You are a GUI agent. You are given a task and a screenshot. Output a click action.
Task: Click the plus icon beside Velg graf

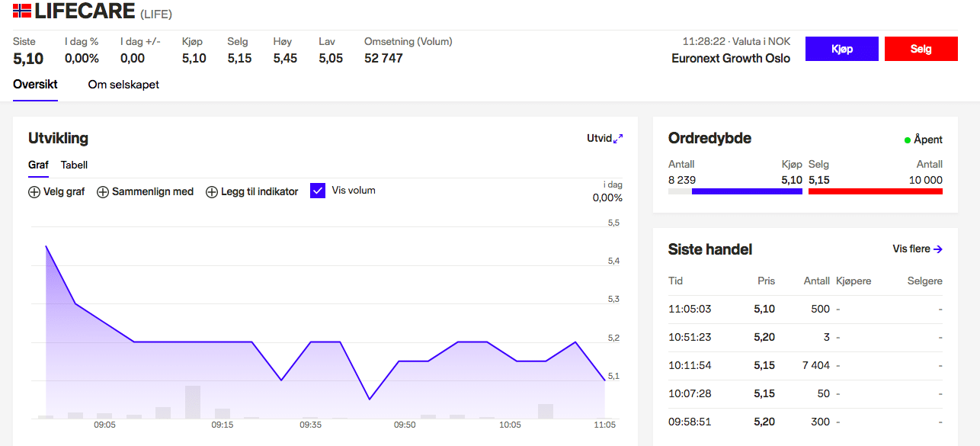34,192
